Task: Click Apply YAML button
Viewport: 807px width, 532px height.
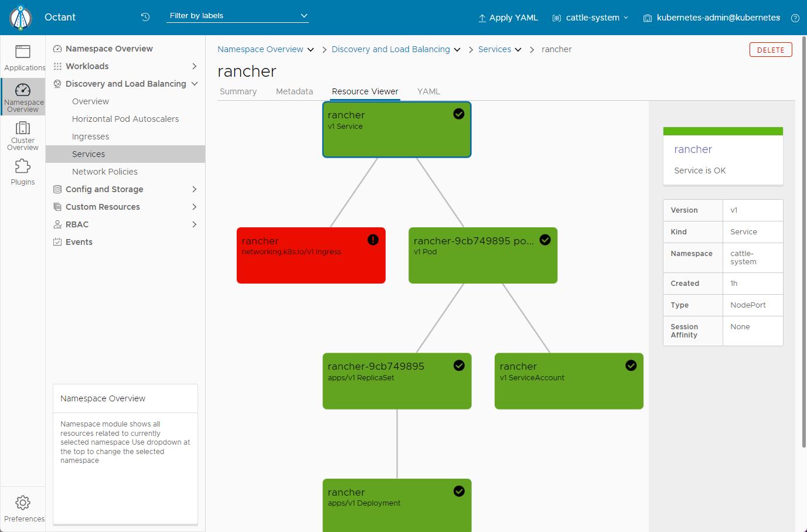Action: (x=508, y=18)
